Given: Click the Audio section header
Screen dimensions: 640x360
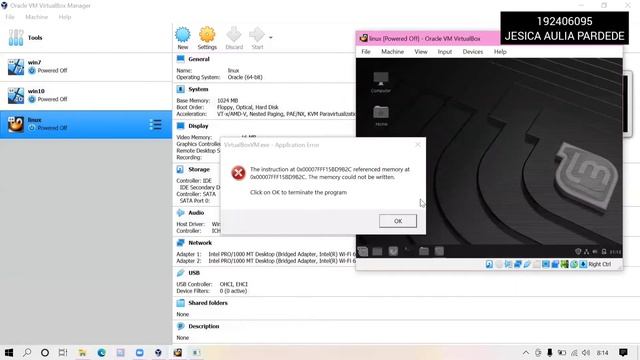Looking at the screenshot, I should (196, 213).
